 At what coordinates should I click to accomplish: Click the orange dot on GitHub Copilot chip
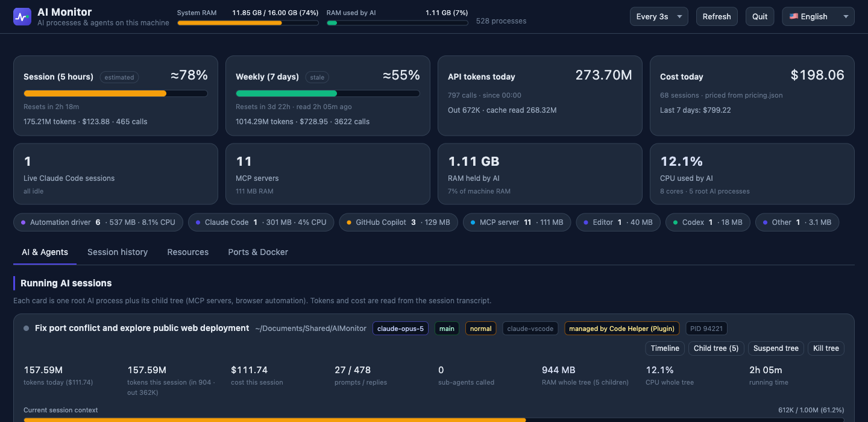[349, 222]
